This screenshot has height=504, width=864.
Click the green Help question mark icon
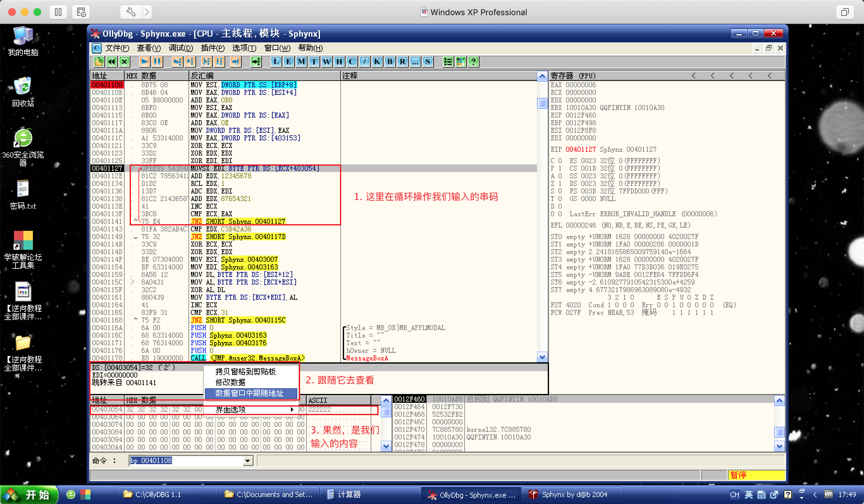(x=473, y=62)
